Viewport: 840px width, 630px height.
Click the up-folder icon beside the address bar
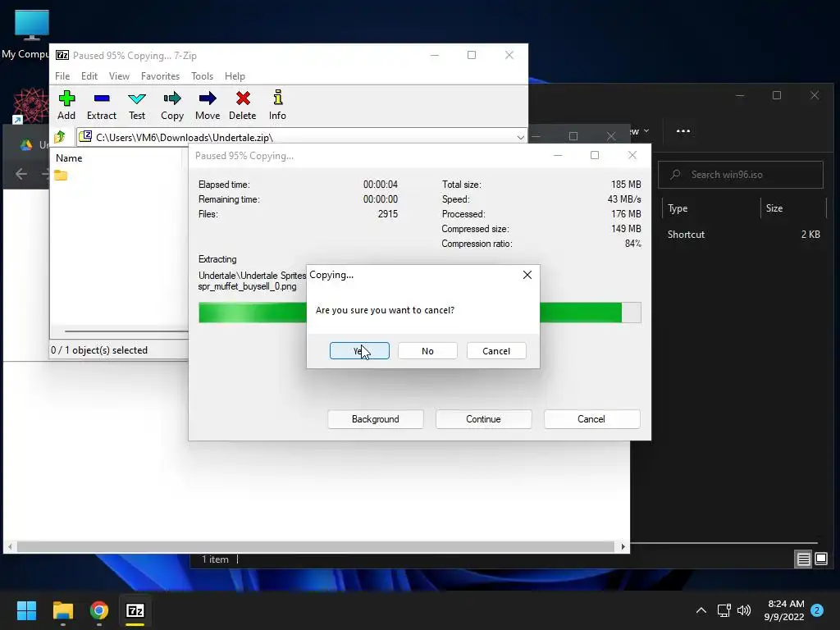pos(60,137)
